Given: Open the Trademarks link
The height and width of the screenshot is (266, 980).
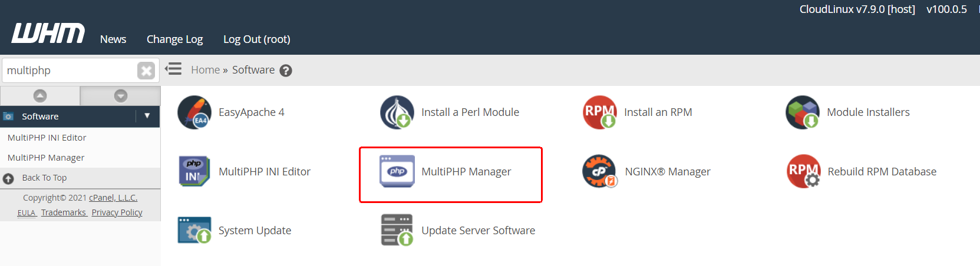Looking at the screenshot, I should pyautogui.click(x=64, y=212).
